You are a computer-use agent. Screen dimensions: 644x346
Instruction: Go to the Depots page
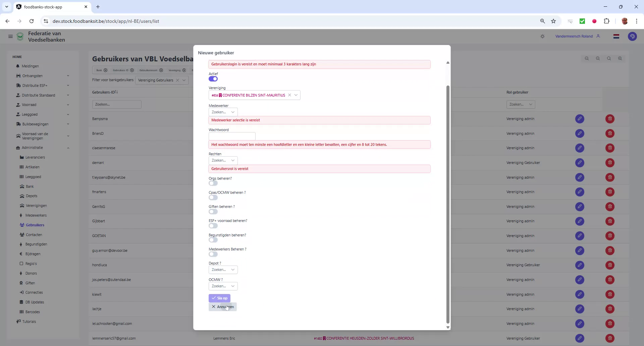31,196
